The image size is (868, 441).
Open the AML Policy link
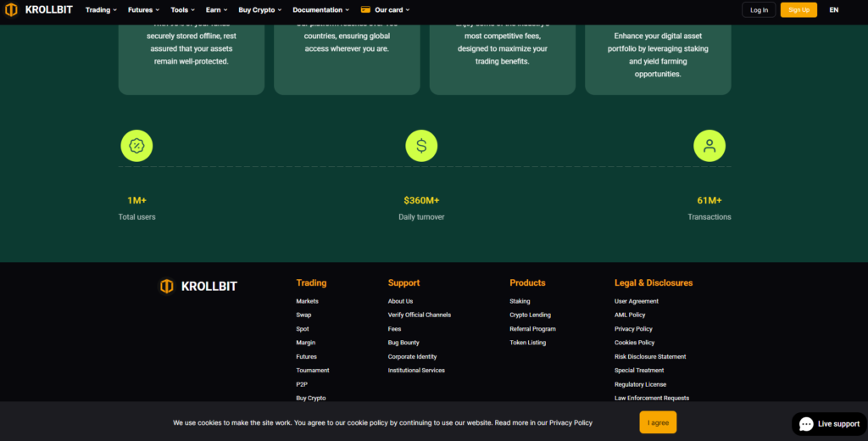coord(630,315)
